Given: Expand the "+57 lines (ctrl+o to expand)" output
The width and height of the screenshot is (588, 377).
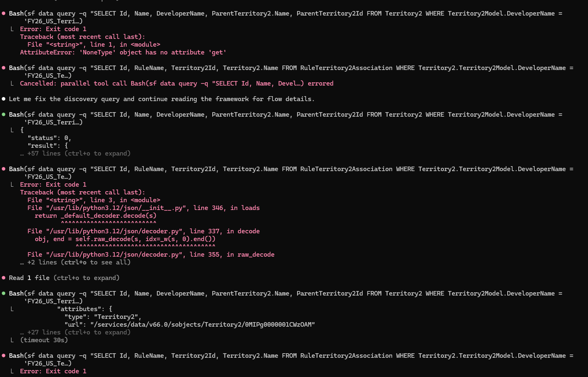Looking at the screenshot, I should pyautogui.click(x=75, y=154).
